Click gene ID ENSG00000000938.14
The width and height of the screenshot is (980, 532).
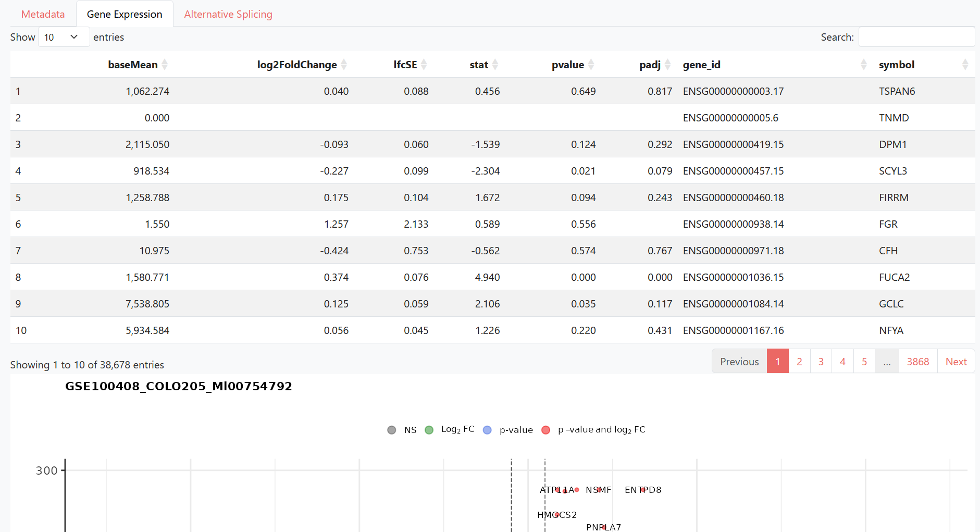point(733,224)
